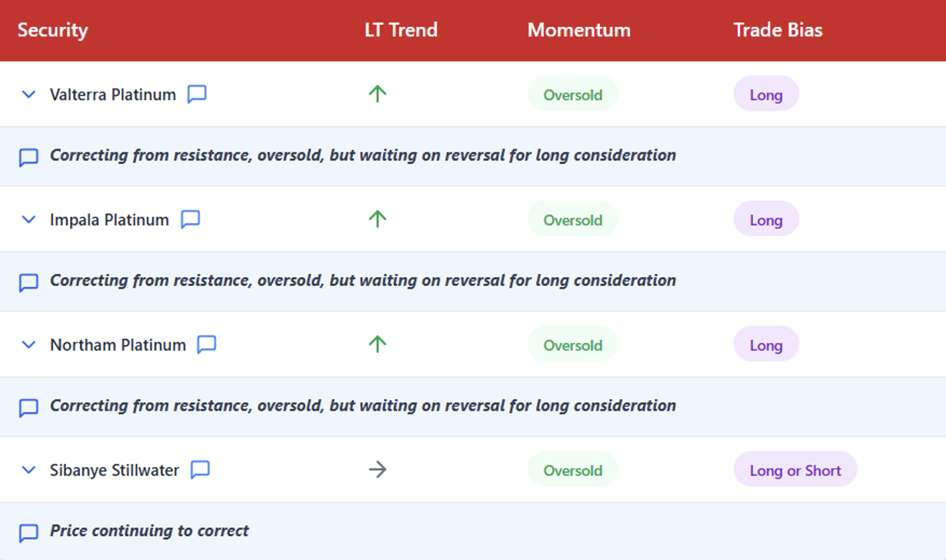Click comment icon in 'Price continuing to correct' row

coord(28,532)
